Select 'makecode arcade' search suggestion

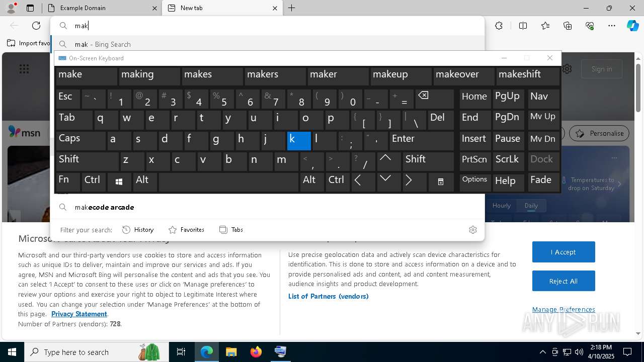coord(267,207)
